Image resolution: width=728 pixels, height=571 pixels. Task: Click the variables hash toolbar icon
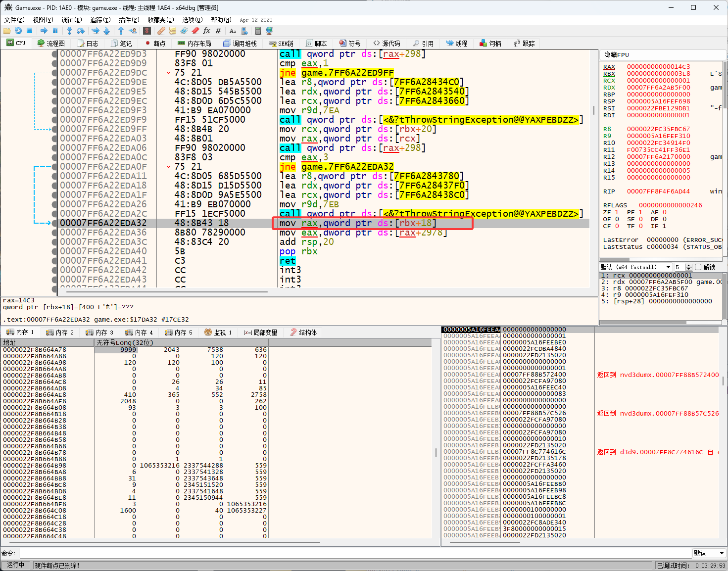218,31
